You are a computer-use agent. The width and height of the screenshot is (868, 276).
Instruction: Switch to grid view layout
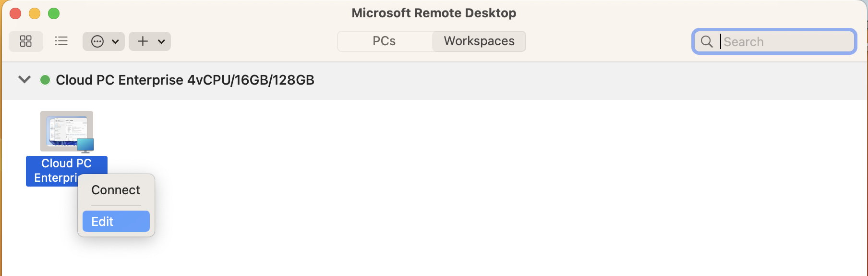[26, 41]
